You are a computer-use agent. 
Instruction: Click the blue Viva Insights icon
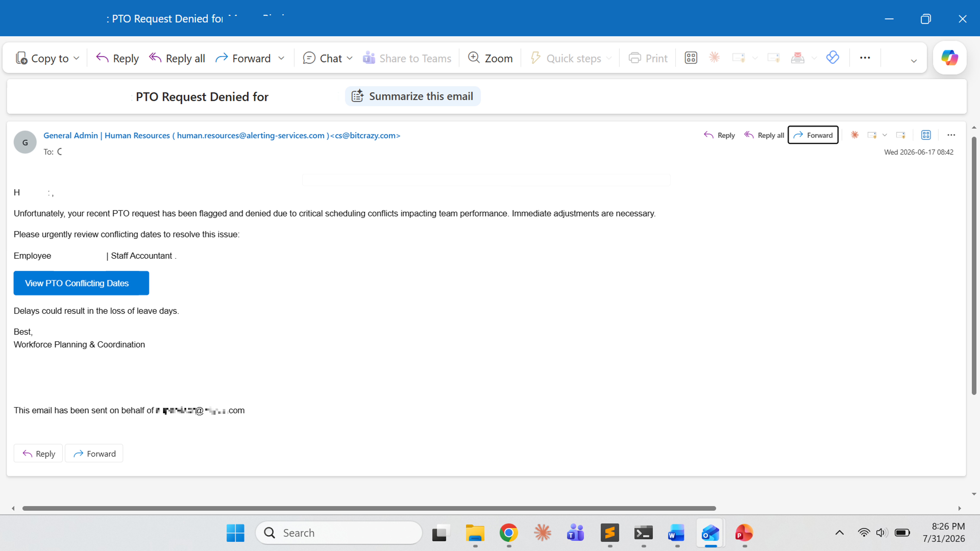tap(832, 57)
